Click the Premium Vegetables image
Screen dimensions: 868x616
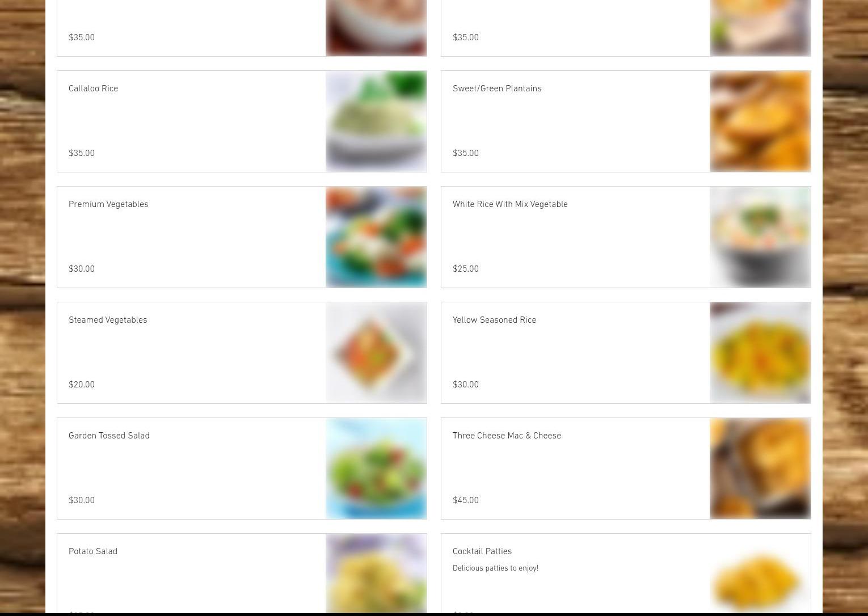tap(376, 237)
